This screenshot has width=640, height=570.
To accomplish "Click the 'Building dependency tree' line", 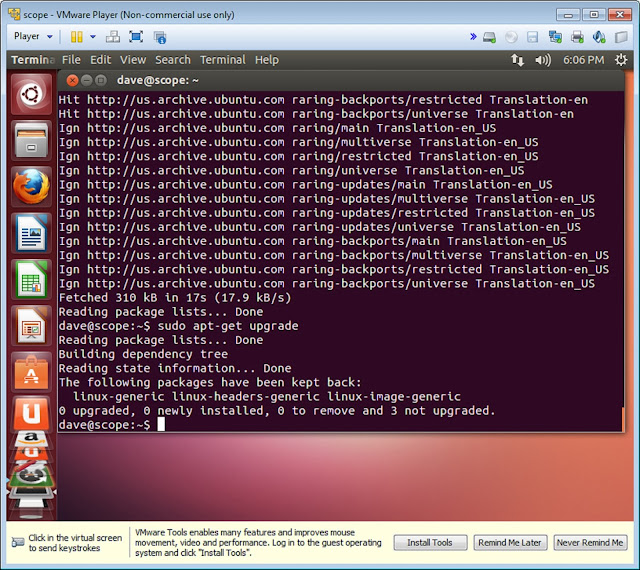I will coord(143,354).
